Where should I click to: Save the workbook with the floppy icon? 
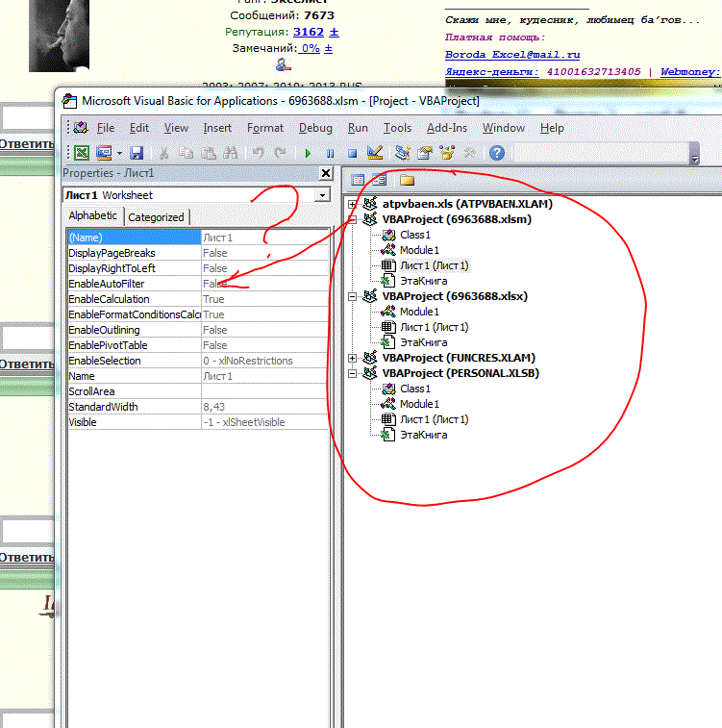(137, 153)
